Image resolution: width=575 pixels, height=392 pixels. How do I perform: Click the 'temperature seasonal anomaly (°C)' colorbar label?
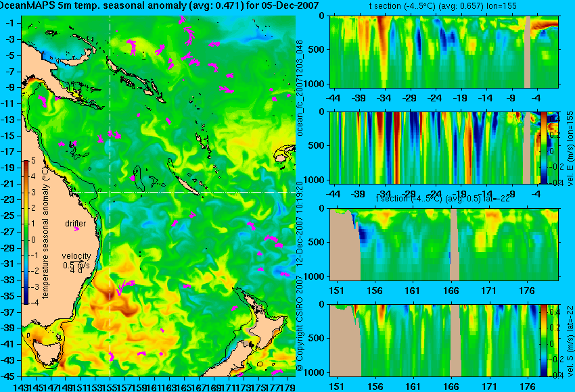pyautogui.click(x=45, y=232)
